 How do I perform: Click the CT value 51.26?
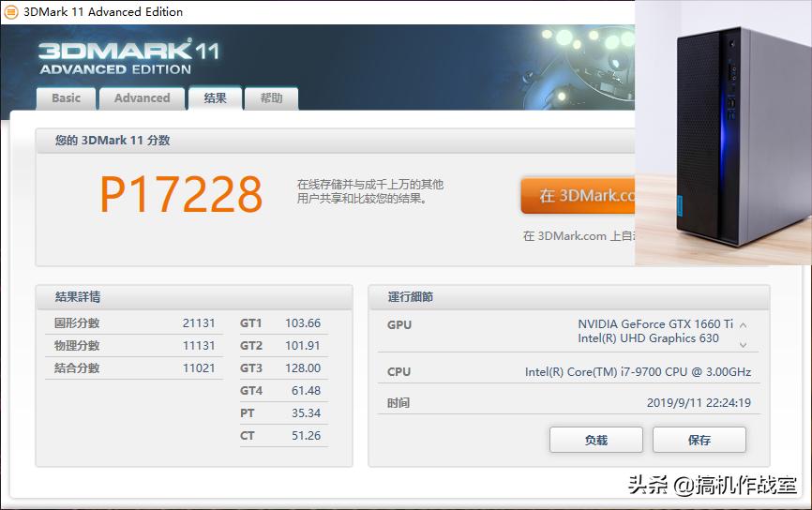click(x=306, y=435)
